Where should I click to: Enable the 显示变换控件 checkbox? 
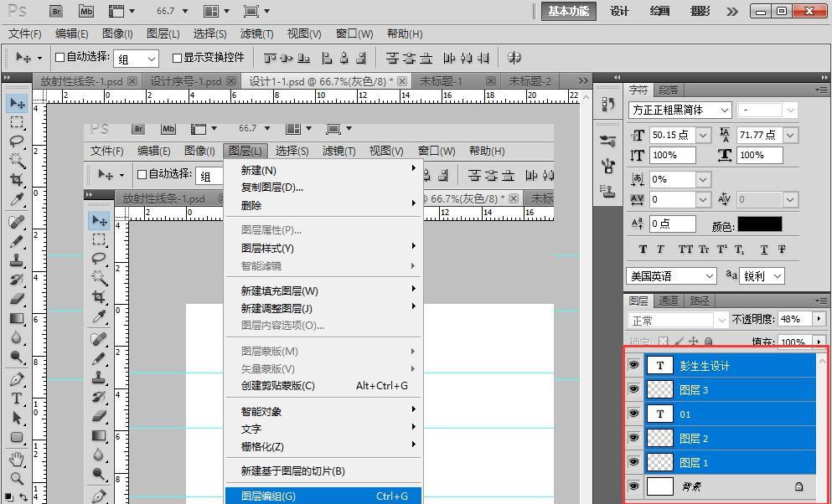coord(177,58)
